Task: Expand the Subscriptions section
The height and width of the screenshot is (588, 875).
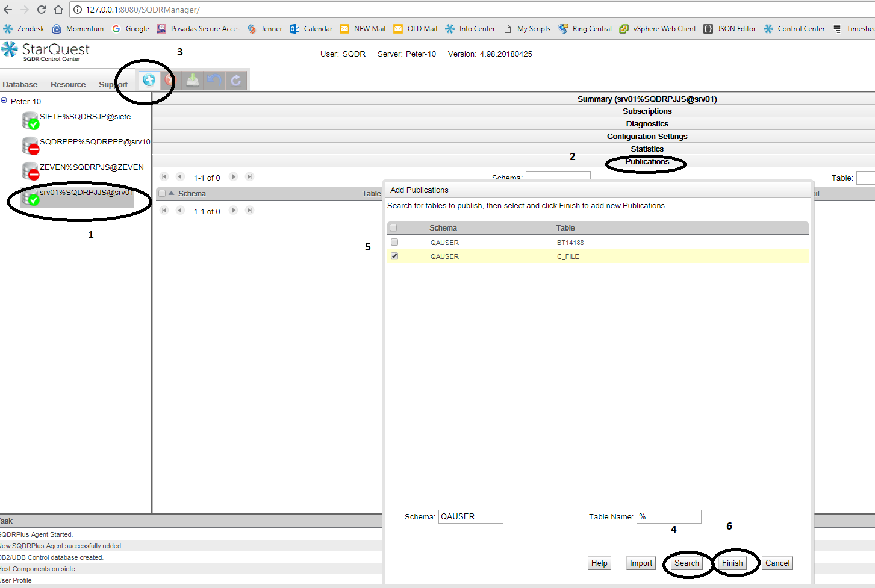Action: (x=647, y=111)
